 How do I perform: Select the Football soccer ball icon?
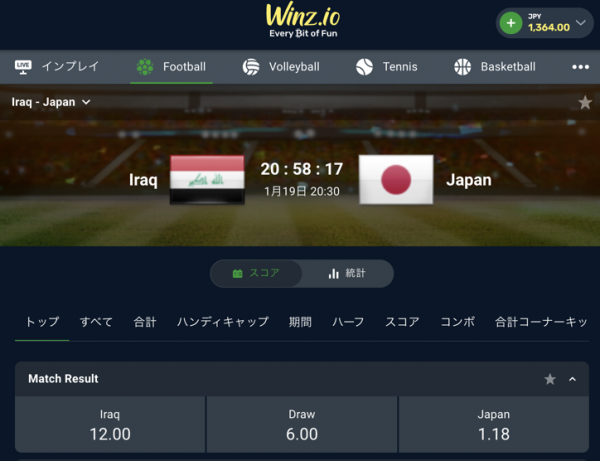[145, 67]
